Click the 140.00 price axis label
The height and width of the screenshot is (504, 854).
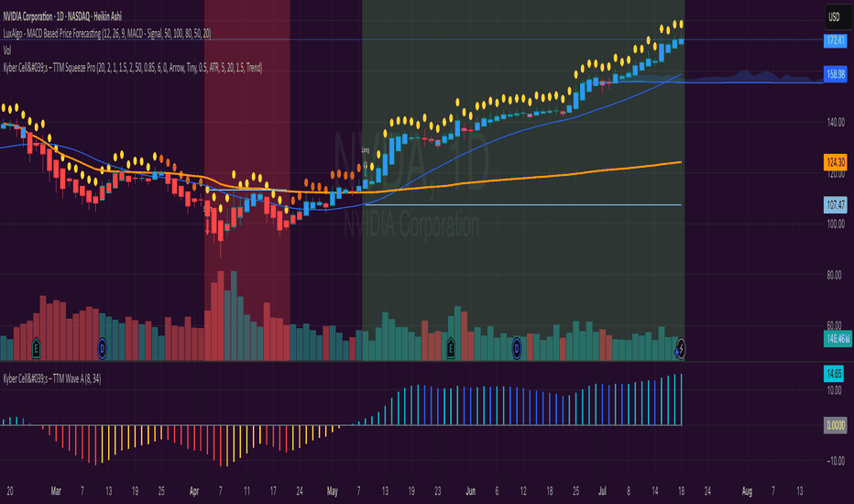coord(836,123)
